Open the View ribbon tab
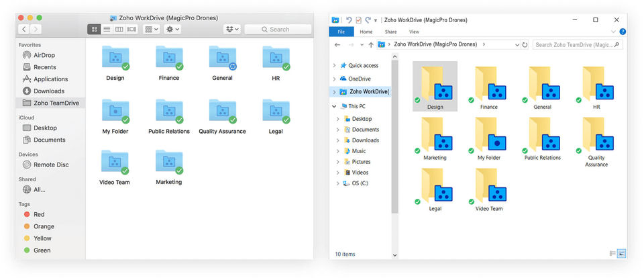 coord(414,32)
